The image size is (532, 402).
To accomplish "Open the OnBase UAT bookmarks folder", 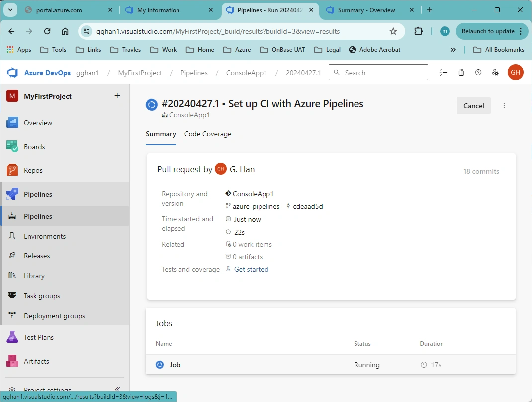I will [282, 50].
